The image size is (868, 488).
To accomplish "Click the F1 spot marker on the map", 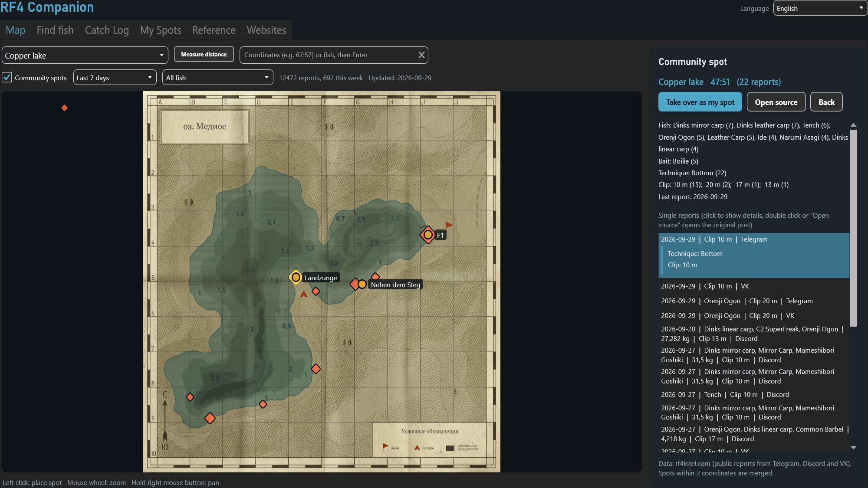I will (428, 235).
